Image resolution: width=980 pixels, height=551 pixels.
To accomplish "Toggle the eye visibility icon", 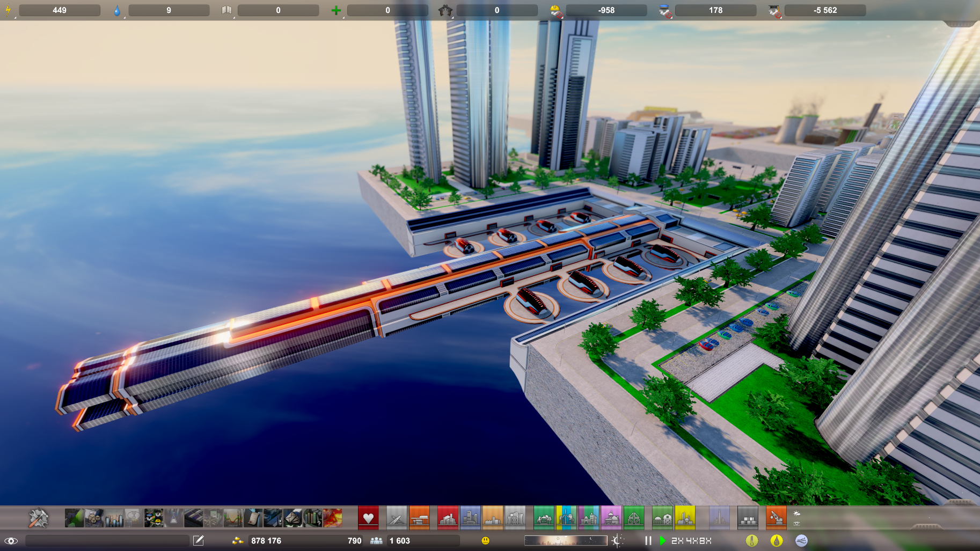I will point(11,541).
